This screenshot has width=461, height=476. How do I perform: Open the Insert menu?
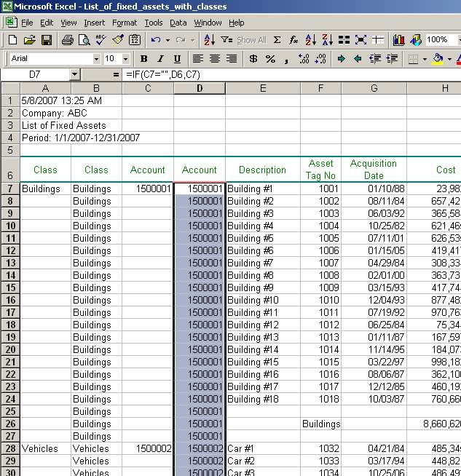pyautogui.click(x=94, y=23)
